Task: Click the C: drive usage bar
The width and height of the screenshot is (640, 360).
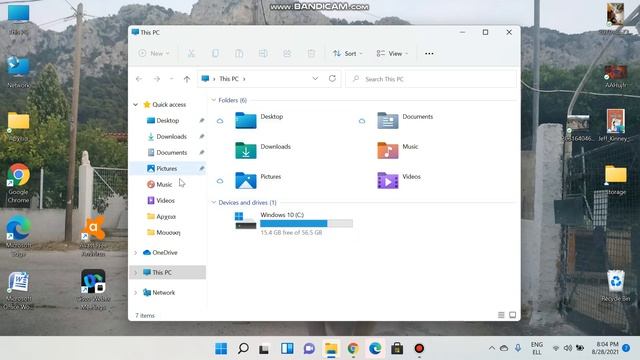Action: [x=306, y=223]
